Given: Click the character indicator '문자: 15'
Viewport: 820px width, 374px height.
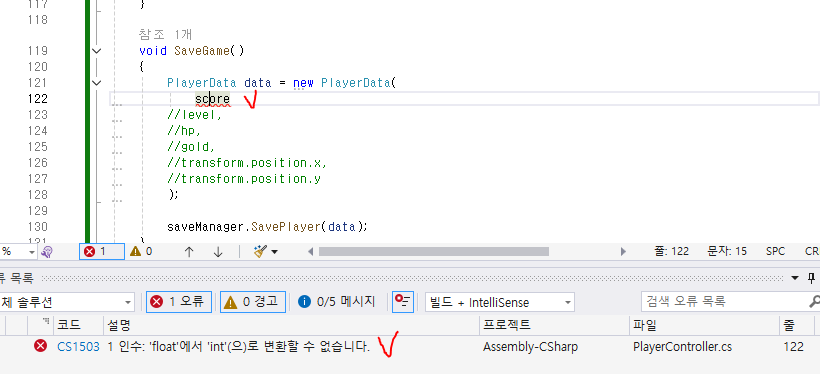Looking at the screenshot, I should point(727,252).
